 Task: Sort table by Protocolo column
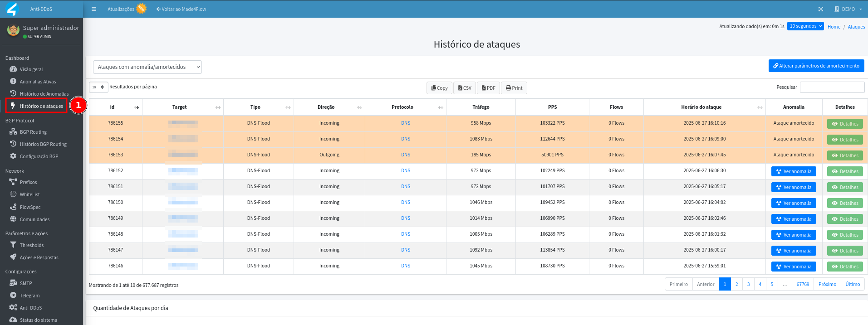(405, 107)
